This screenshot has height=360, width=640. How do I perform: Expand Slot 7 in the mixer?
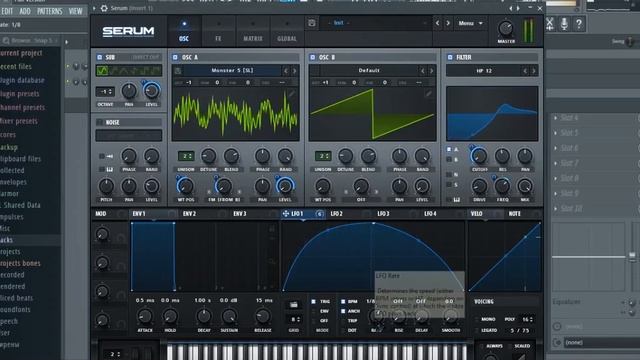coord(556,163)
